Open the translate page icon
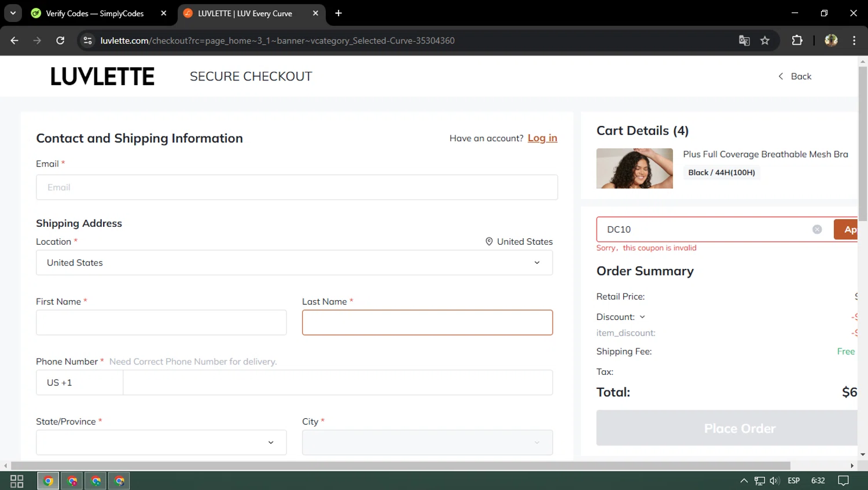 click(x=744, y=40)
